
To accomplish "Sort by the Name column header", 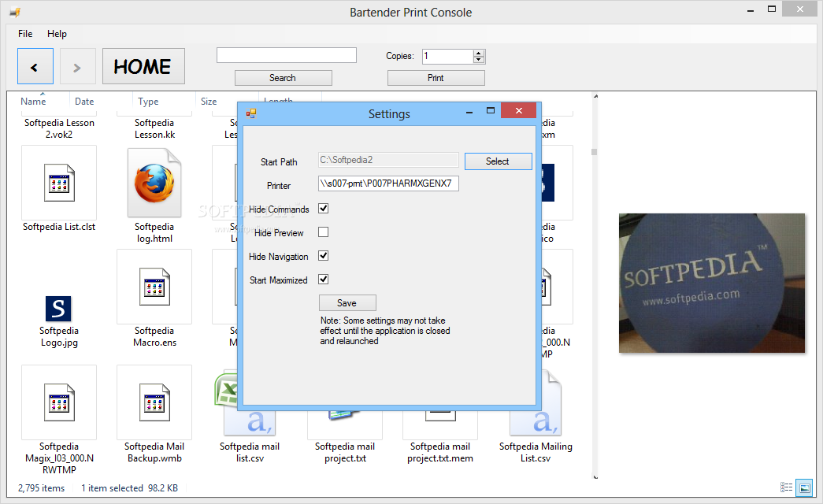I will pos(33,102).
